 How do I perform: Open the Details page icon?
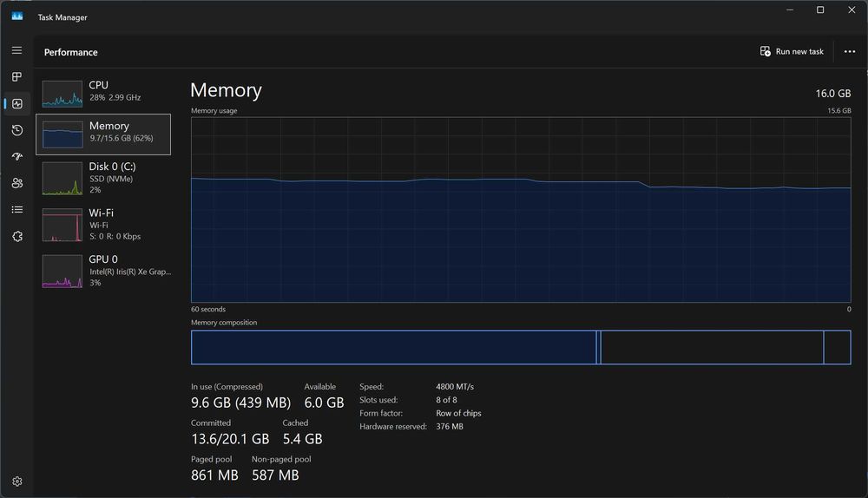coord(17,210)
